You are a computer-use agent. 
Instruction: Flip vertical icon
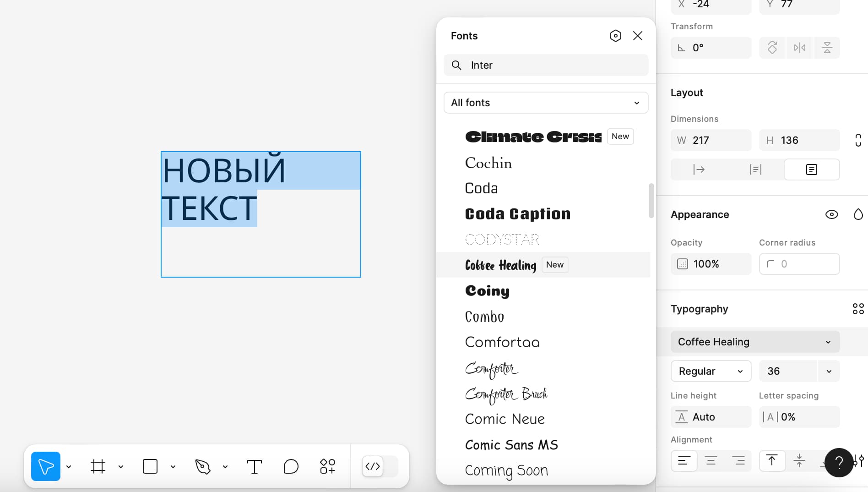point(827,48)
